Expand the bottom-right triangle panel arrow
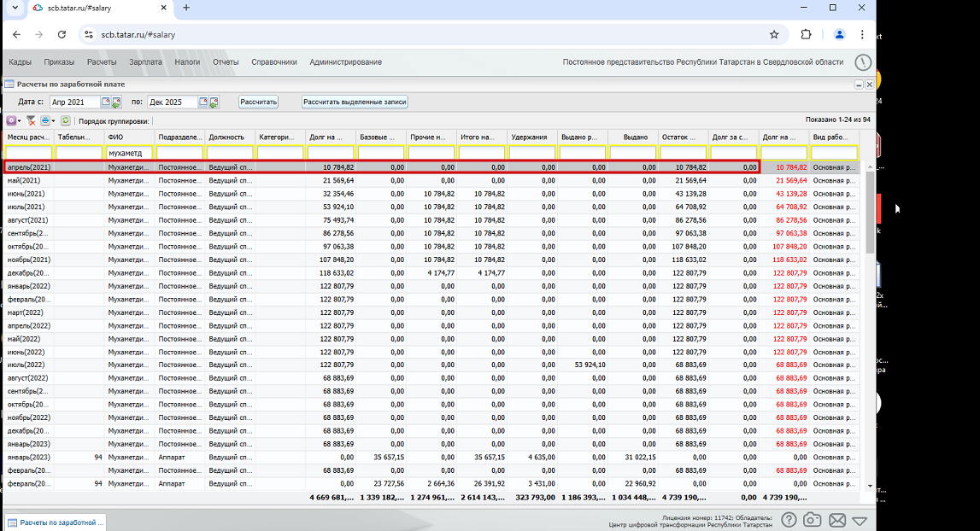The image size is (980, 531). pos(860,520)
